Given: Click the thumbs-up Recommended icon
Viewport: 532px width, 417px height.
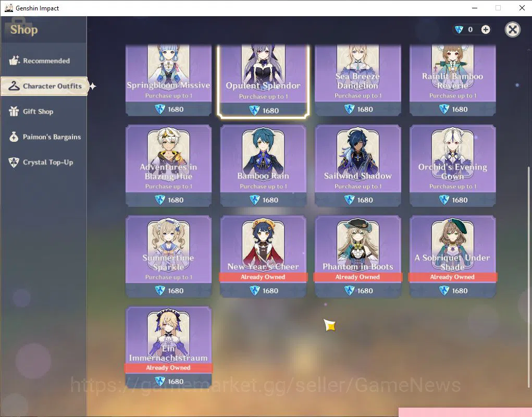Looking at the screenshot, I should click(x=14, y=60).
